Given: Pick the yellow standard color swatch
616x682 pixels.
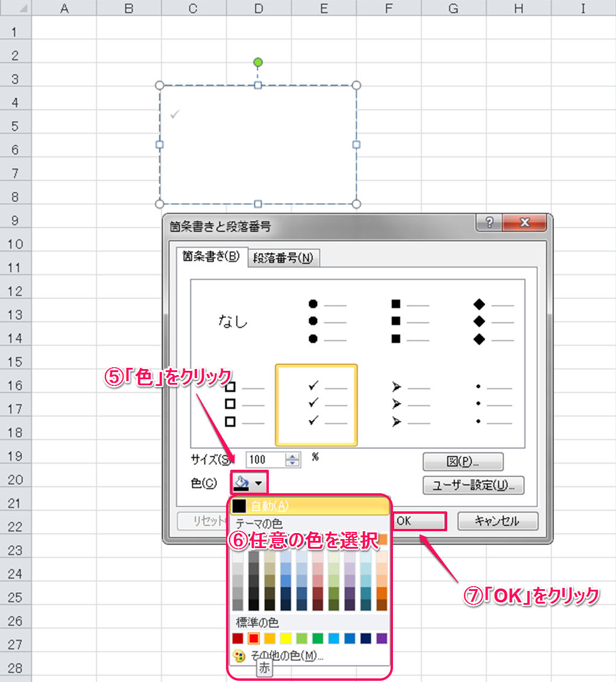Looking at the screenshot, I should coord(286,638).
